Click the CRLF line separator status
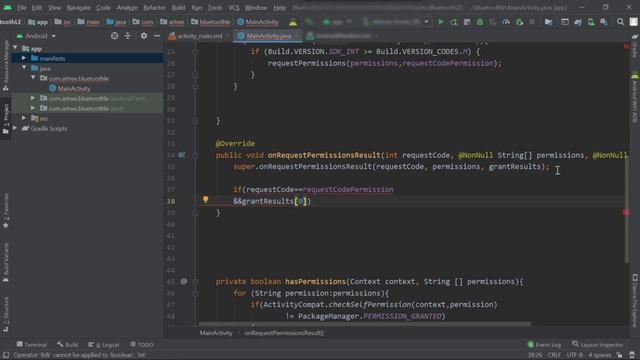This screenshot has height=360, width=640. (x=554, y=355)
